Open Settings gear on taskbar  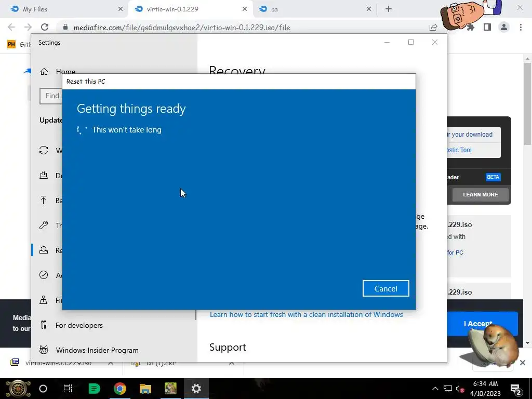[196, 389]
